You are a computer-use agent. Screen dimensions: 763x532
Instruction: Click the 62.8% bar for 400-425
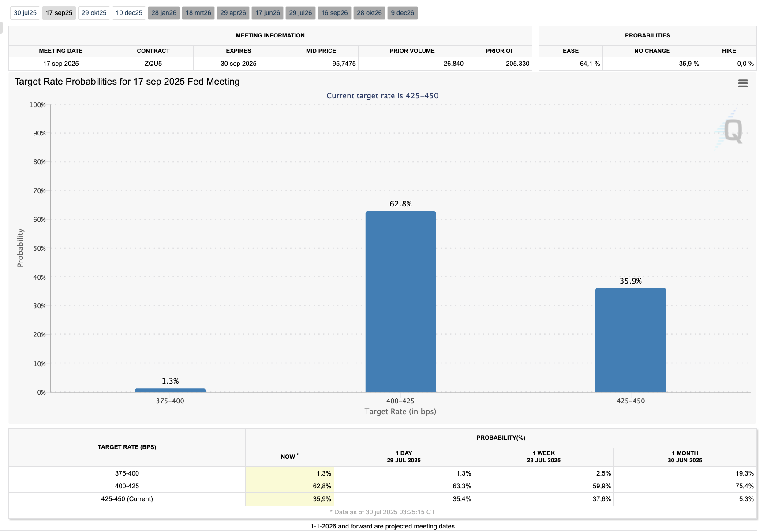click(x=400, y=302)
